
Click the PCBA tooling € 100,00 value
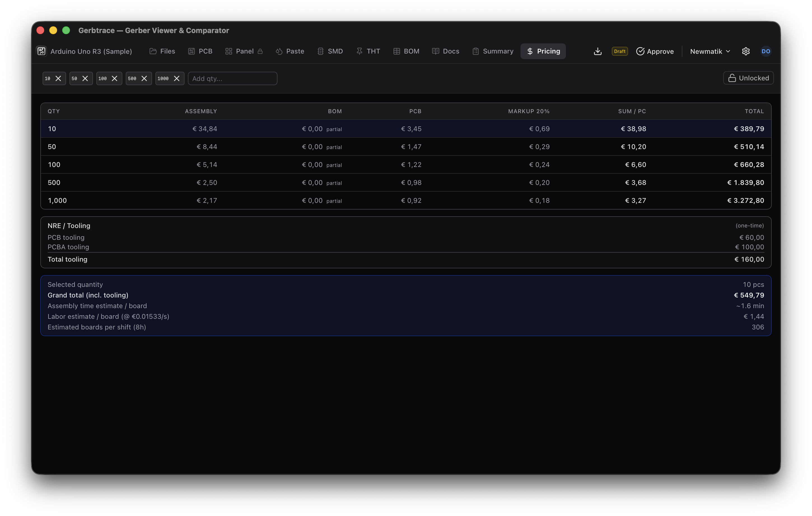750,247
